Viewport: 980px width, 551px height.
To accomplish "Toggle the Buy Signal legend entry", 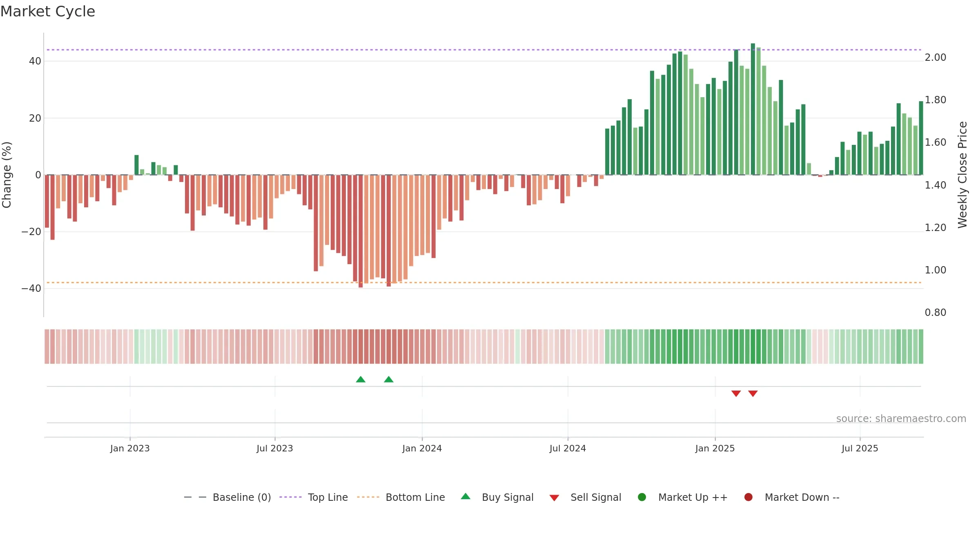I will [x=497, y=497].
